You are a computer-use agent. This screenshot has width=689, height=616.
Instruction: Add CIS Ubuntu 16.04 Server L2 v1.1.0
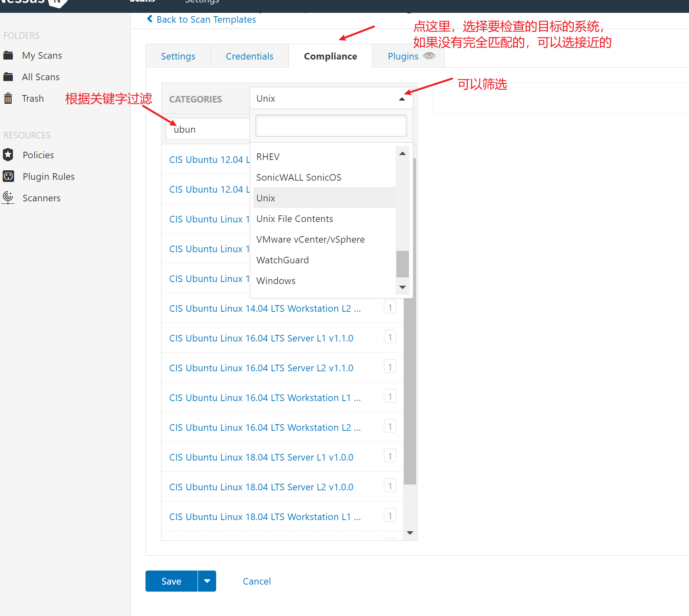click(261, 368)
